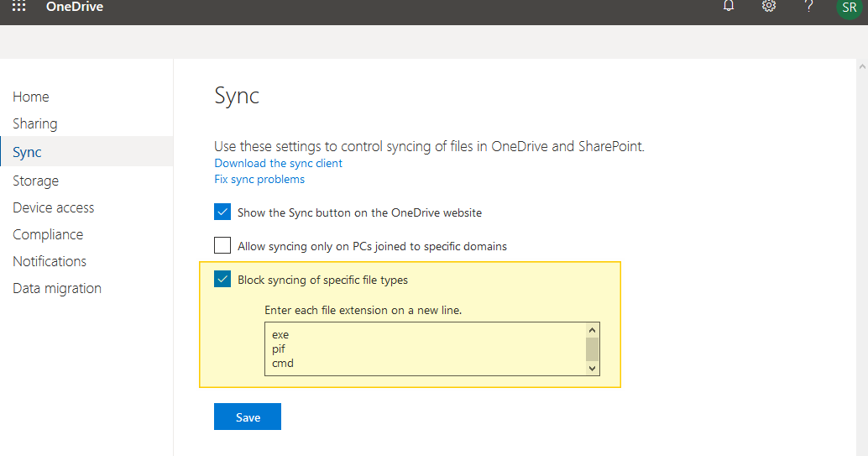Click the extensions list scroll down arrow
This screenshot has width=868, height=456.
pos(593,369)
